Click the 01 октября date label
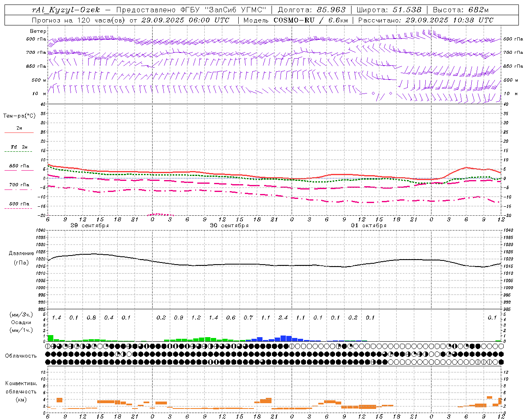The width and height of the screenshot is (525, 420). (x=369, y=226)
